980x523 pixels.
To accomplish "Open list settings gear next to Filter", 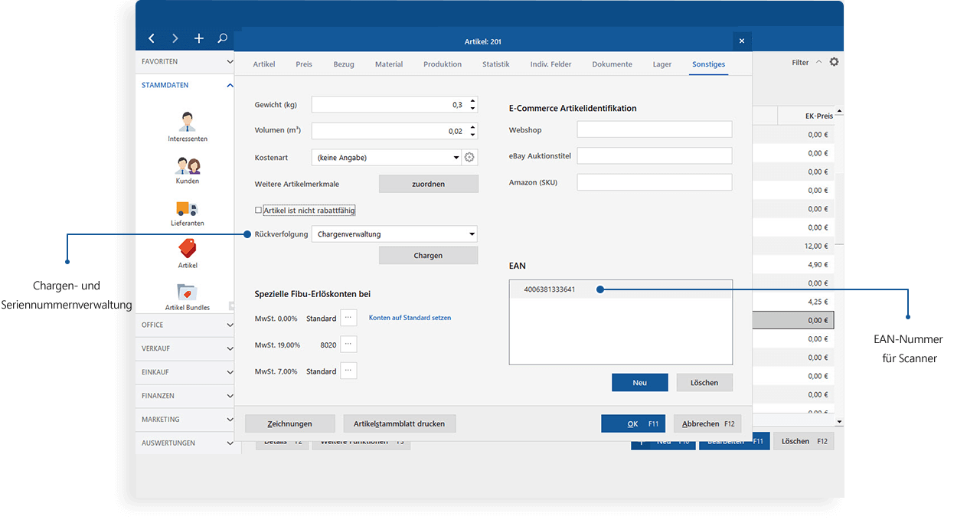I will pyautogui.click(x=834, y=62).
